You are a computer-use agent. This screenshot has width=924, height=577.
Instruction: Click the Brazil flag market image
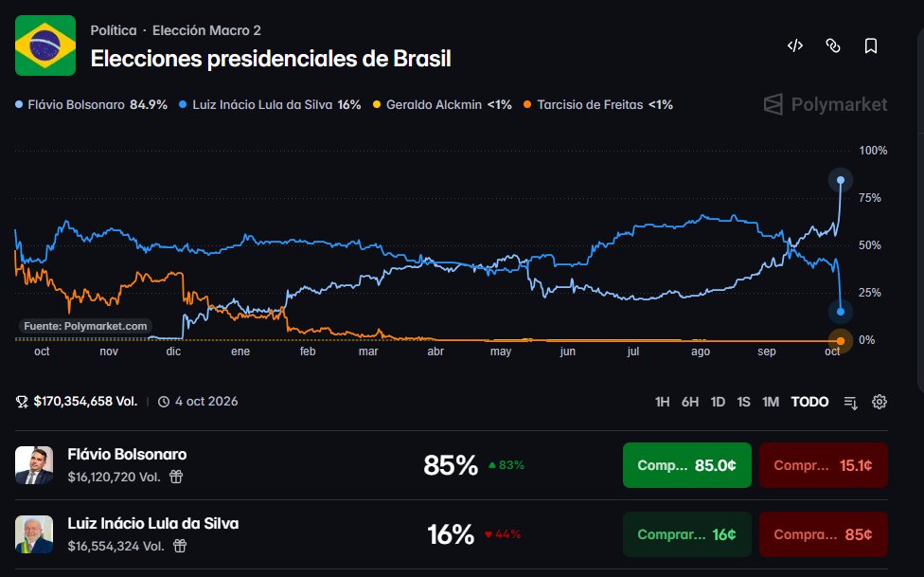coord(45,45)
